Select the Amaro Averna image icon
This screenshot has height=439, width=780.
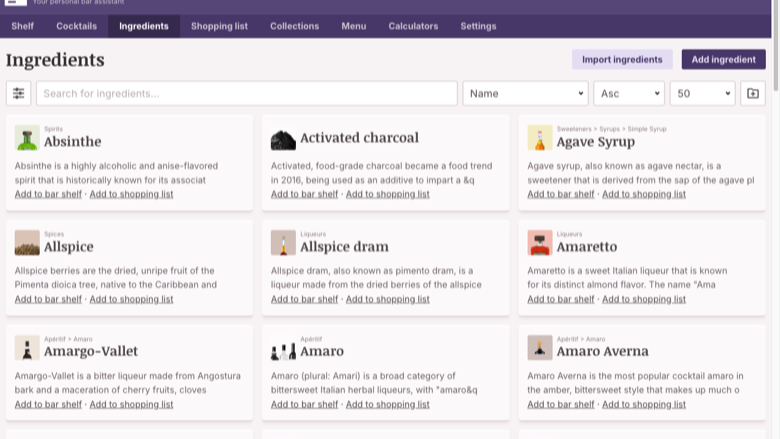point(540,348)
